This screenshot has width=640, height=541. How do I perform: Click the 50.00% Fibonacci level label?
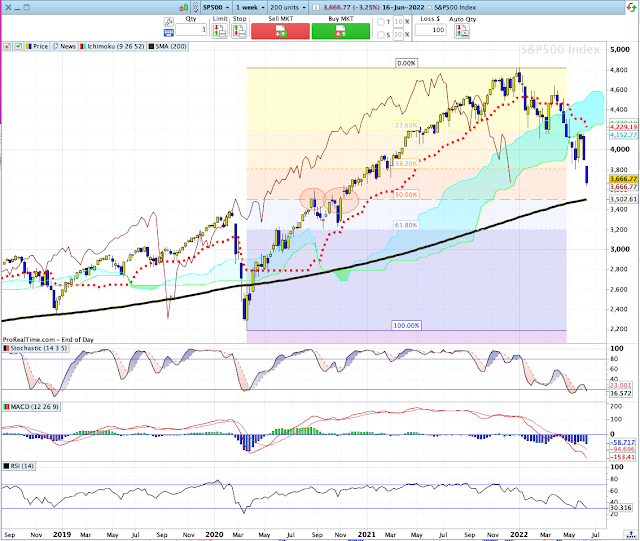point(406,195)
